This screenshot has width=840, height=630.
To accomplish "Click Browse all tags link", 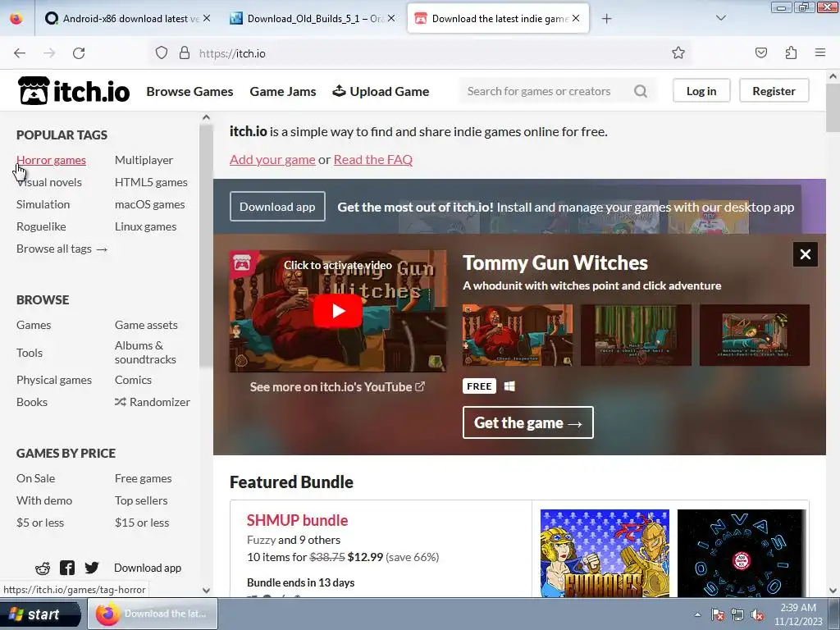I will pos(62,249).
